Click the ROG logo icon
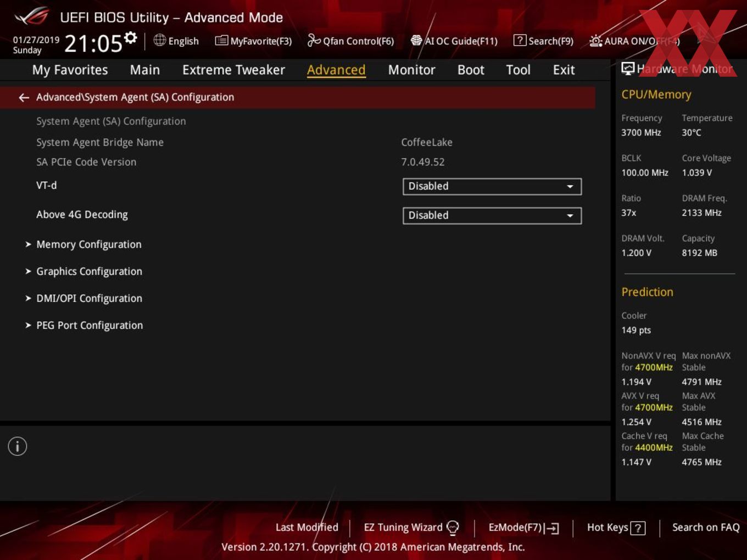Viewport: 747px width, 560px height. tap(32, 16)
